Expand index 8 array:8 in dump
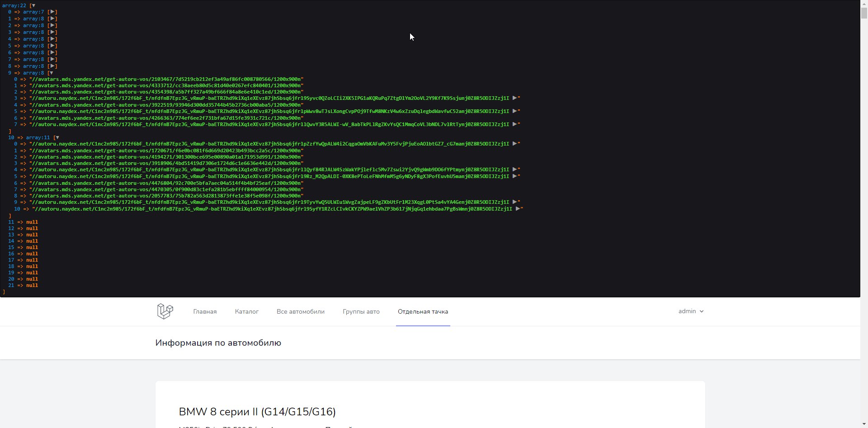 pyautogui.click(x=52, y=66)
